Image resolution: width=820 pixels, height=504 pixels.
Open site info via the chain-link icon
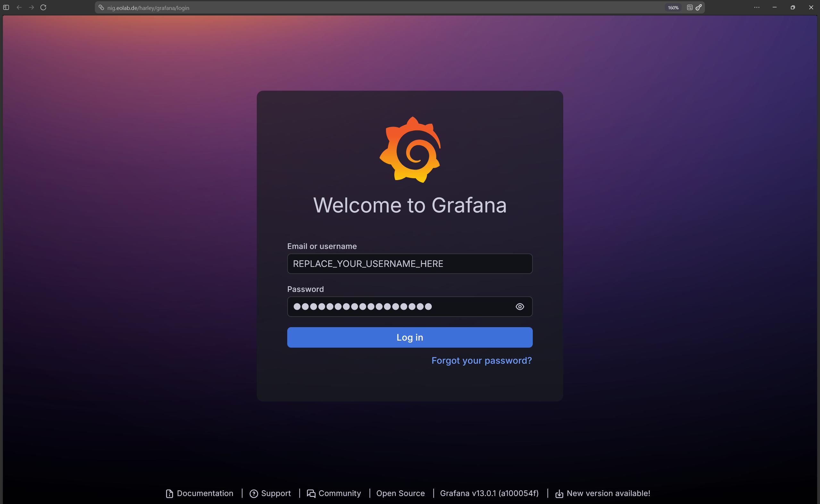click(x=101, y=8)
